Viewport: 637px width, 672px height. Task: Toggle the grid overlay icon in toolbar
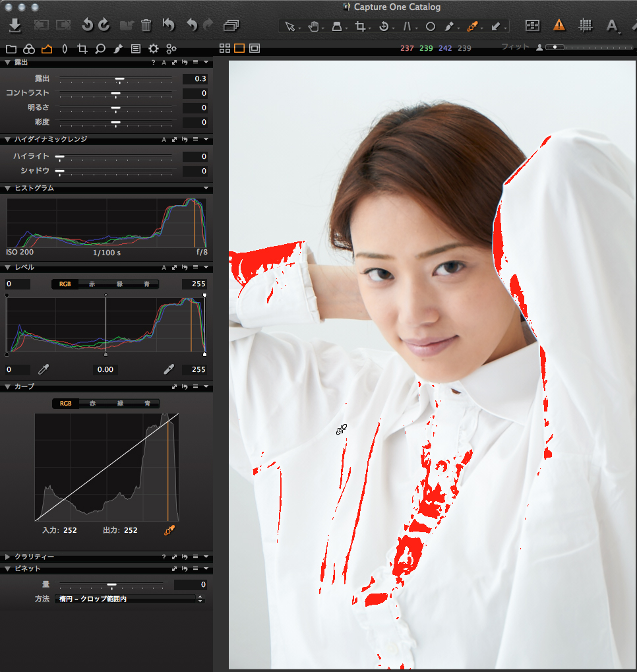585,26
